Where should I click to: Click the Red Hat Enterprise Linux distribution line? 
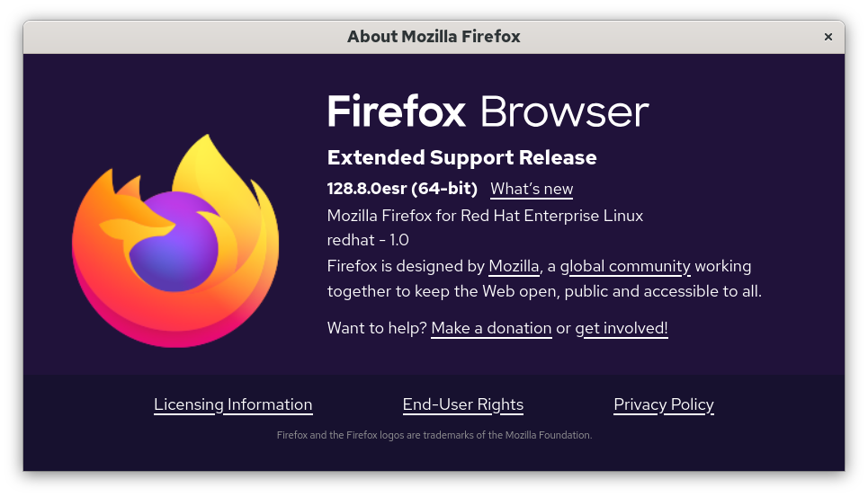click(x=485, y=216)
